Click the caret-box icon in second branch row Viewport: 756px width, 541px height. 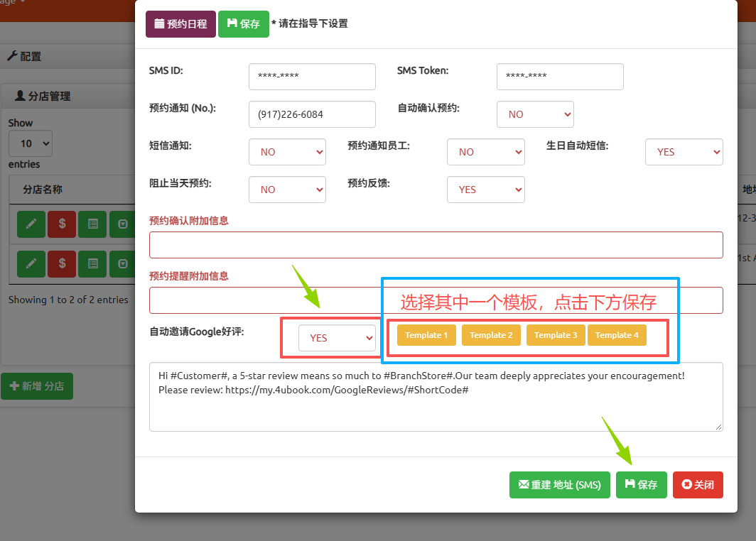point(122,264)
